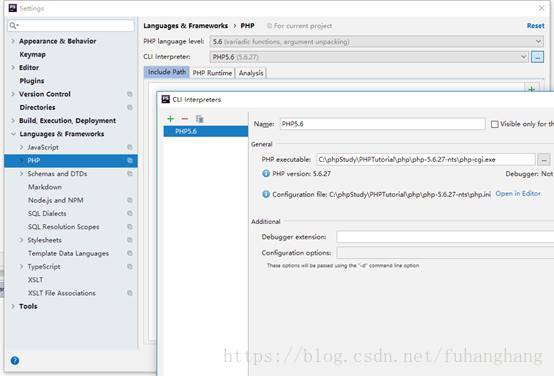Click the Configuration options field

(x=445, y=253)
